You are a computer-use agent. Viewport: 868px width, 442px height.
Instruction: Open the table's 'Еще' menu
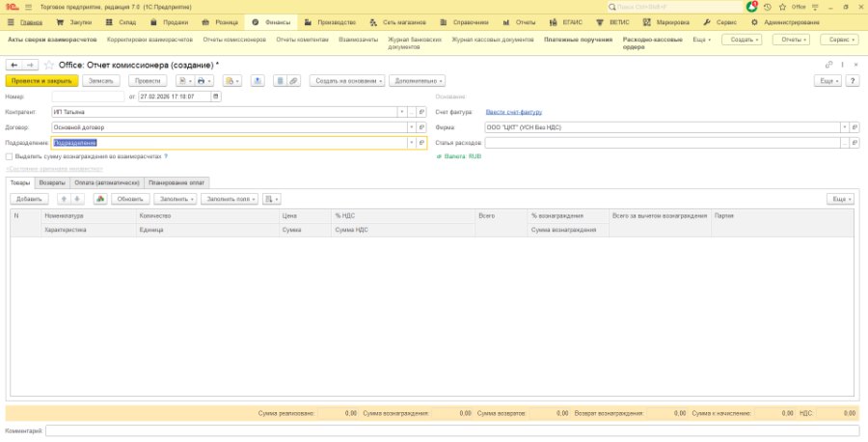click(x=840, y=199)
